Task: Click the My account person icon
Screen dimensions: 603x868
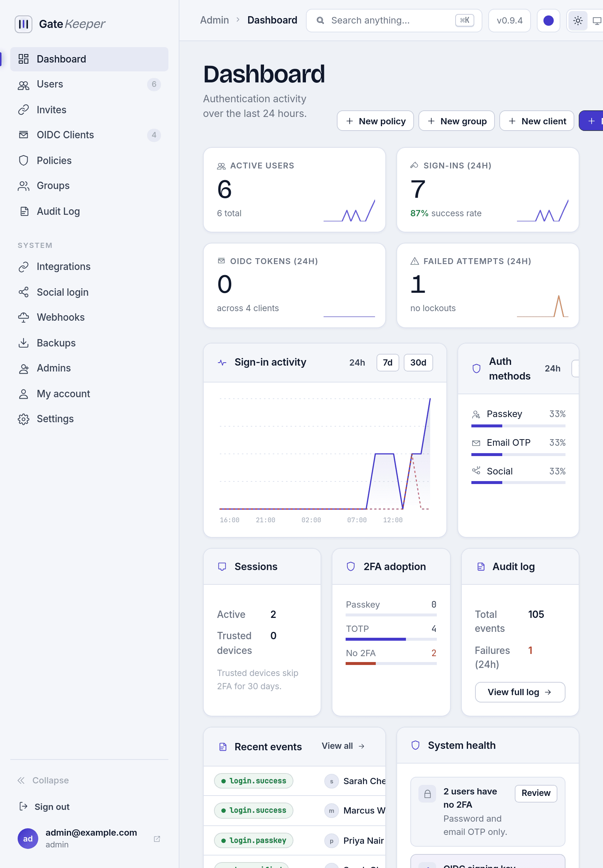Action: coord(24,394)
